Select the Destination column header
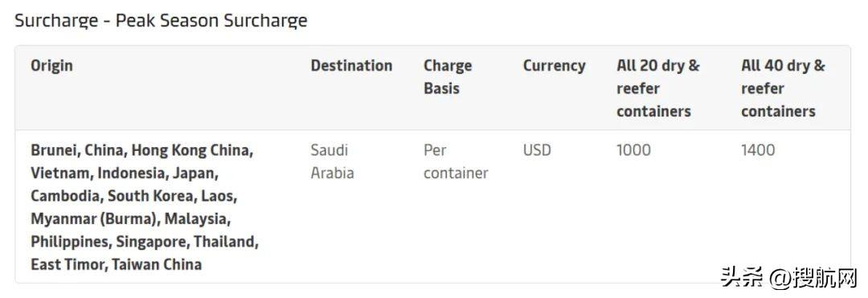868x298 pixels. pos(351,65)
